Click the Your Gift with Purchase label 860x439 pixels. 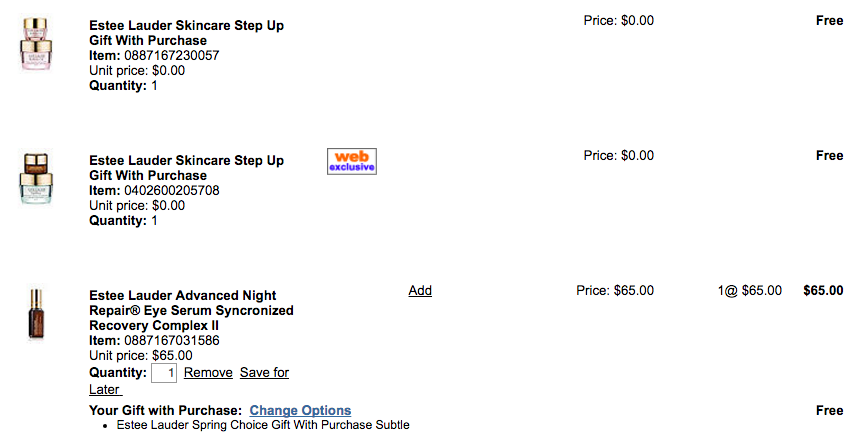165,410
